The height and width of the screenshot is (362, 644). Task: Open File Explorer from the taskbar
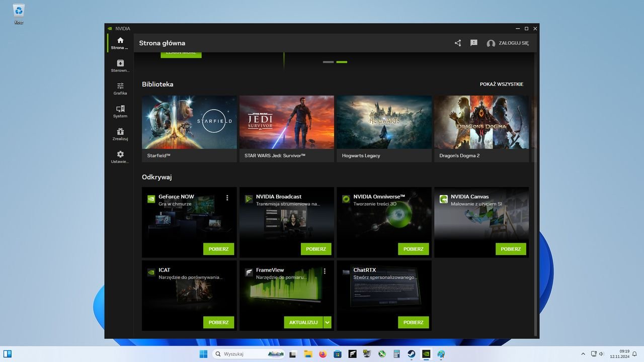click(x=308, y=354)
